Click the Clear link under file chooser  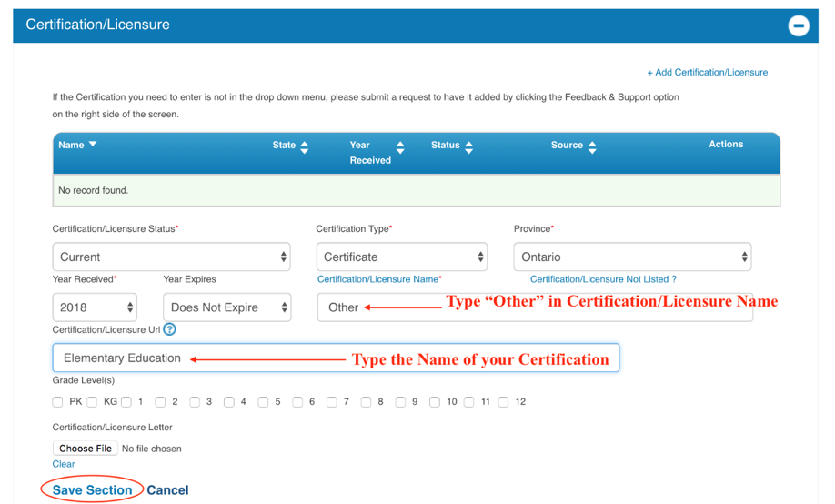(x=64, y=464)
